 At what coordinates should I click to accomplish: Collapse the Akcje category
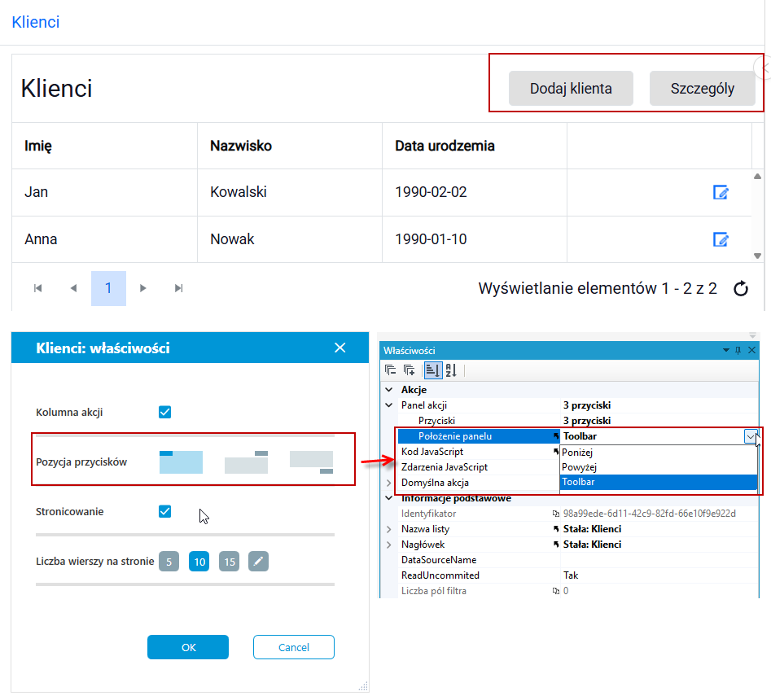[x=389, y=390]
